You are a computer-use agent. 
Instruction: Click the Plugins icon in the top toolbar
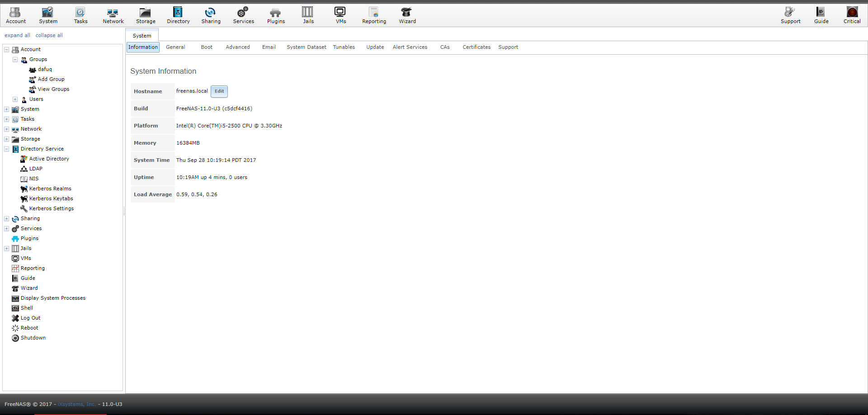(276, 15)
